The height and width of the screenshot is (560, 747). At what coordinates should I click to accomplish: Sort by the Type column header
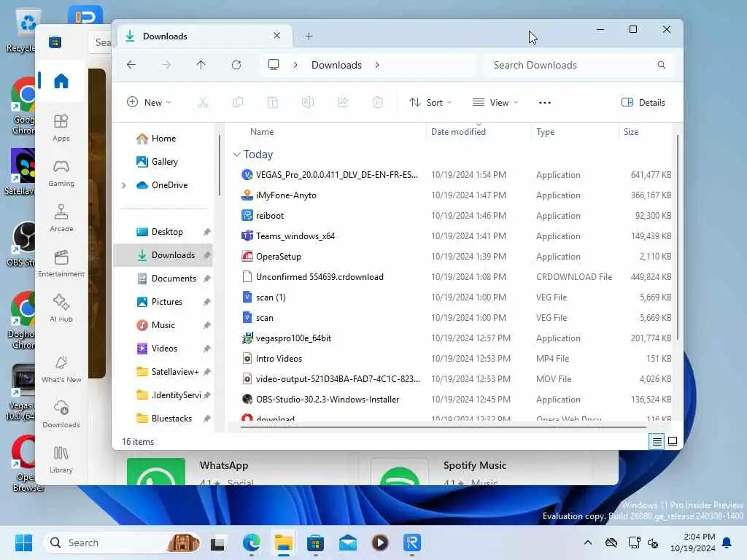click(x=546, y=132)
